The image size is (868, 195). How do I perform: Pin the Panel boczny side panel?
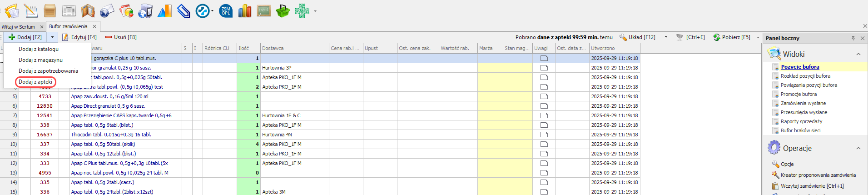click(x=853, y=38)
